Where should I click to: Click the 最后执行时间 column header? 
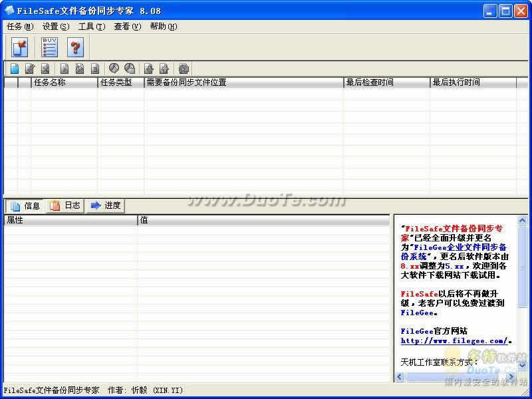tap(473, 82)
